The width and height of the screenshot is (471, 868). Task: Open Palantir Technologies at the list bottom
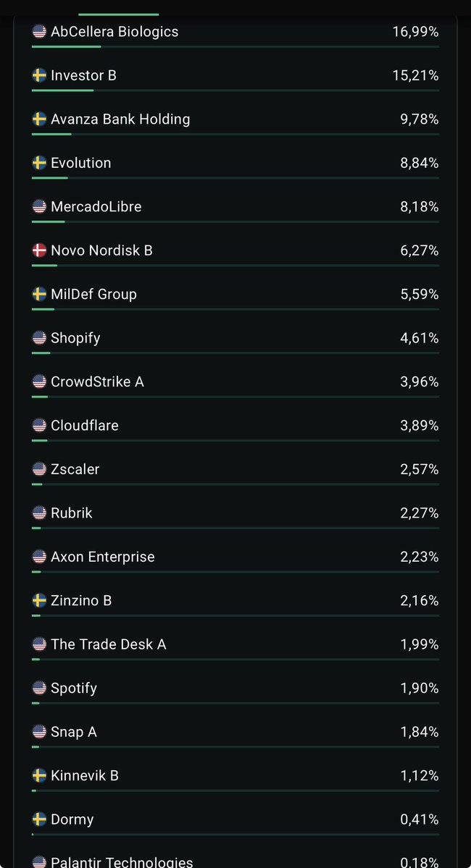[236, 861]
